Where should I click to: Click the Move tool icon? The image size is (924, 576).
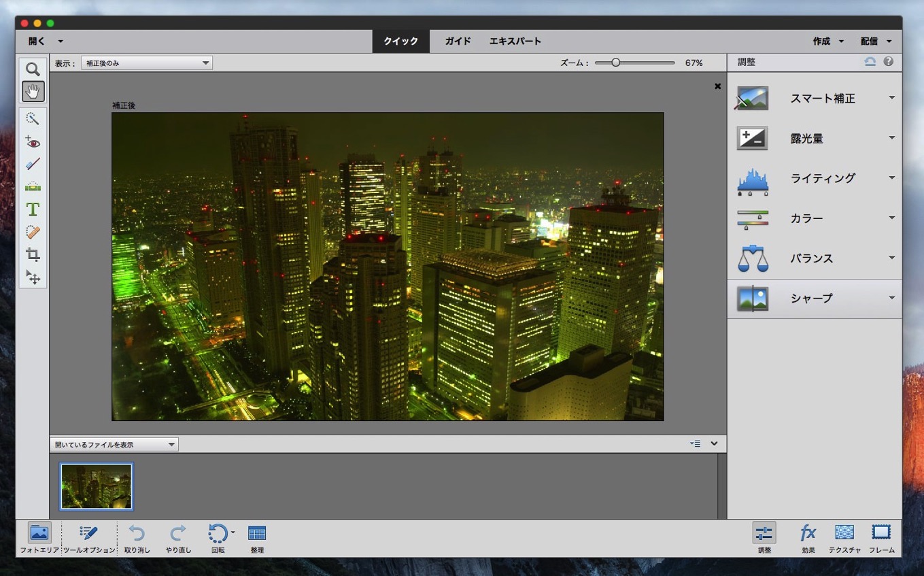coord(33,277)
